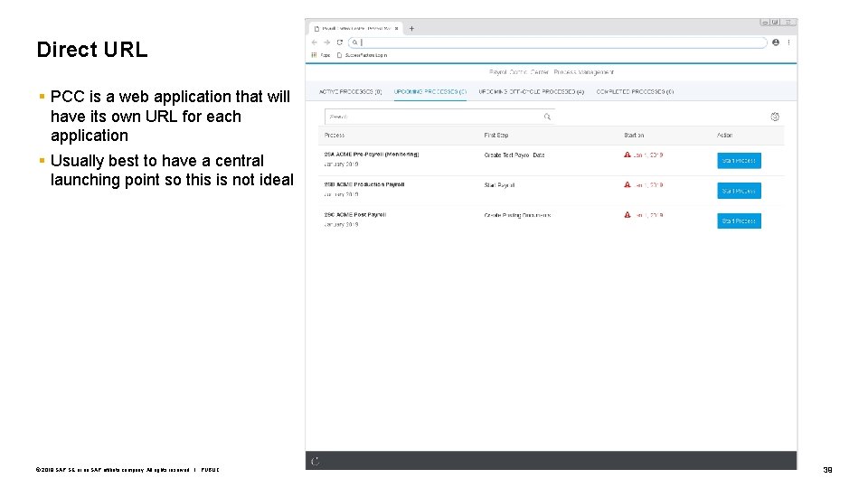The width and height of the screenshot is (868, 488).
Task: Click the Payroll Control Center page title
Action: pos(552,72)
